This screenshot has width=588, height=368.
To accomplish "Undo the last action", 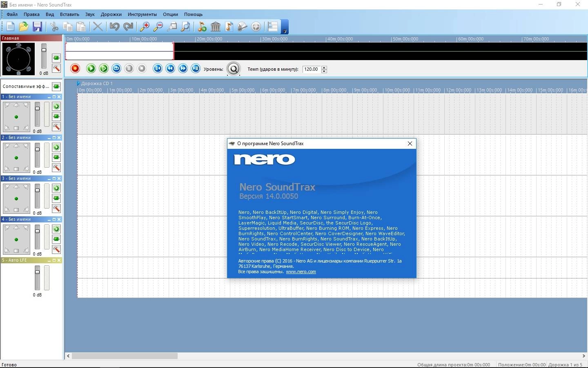I will click(x=114, y=27).
